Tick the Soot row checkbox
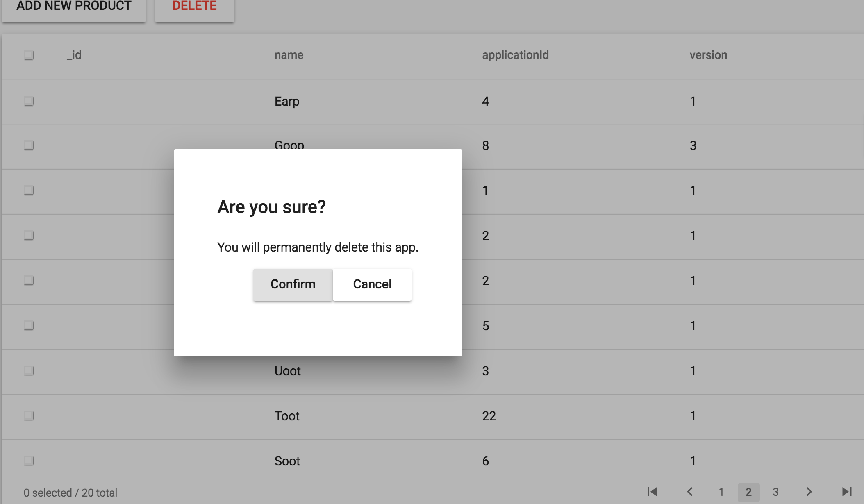864x504 pixels. click(x=29, y=461)
